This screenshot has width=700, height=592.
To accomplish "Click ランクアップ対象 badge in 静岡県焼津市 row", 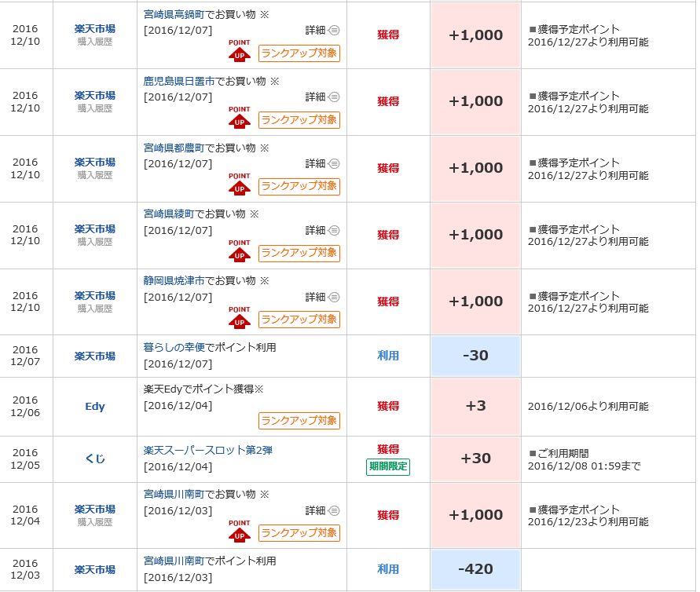I will [x=299, y=320].
